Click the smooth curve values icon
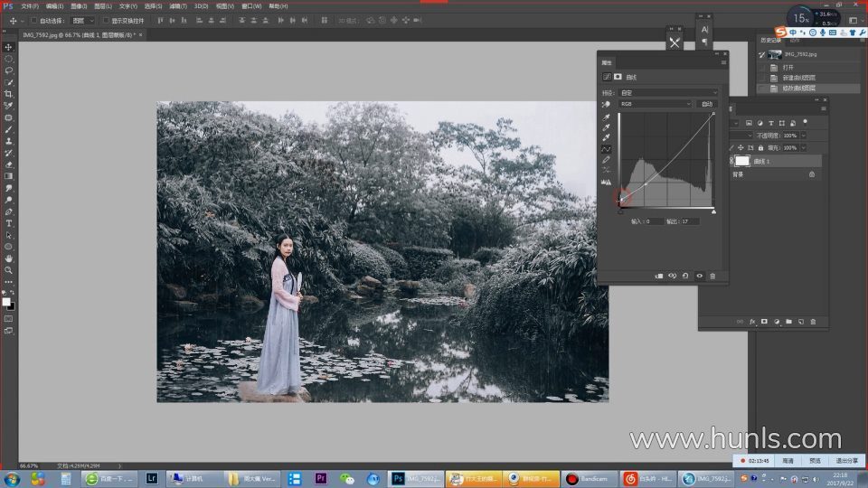This screenshot has height=488, width=868. (606, 171)
